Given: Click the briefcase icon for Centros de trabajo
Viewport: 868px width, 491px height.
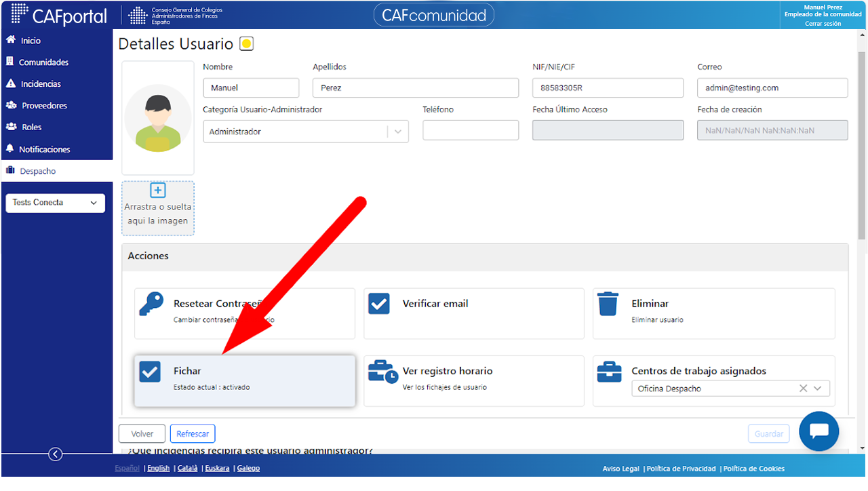Looking at the screenshot, I should (609, 372).
